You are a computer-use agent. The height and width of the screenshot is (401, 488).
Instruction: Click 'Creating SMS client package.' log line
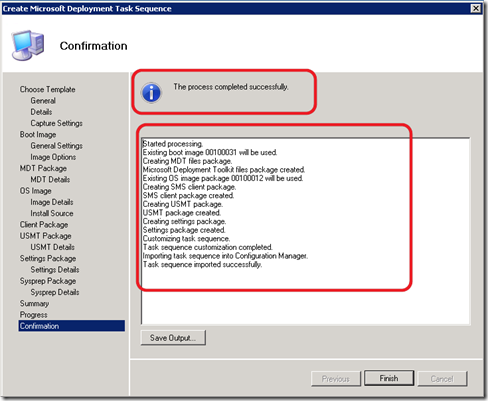(189, 187)
